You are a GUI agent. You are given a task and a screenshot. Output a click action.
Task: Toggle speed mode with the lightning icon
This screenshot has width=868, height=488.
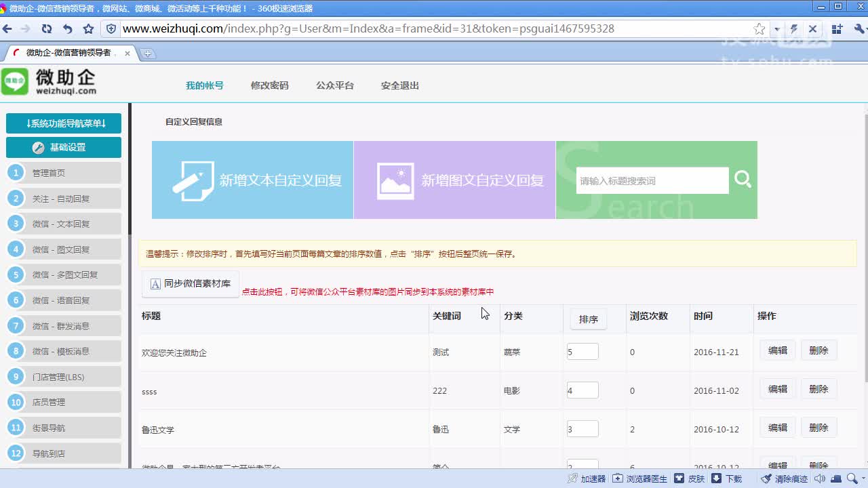[x=795, y=29]
